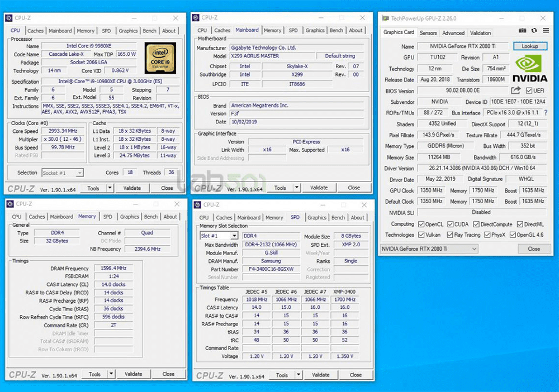
Task: Click the Intel Core i9 Extreme logo
Action: (x=160, y=58)
